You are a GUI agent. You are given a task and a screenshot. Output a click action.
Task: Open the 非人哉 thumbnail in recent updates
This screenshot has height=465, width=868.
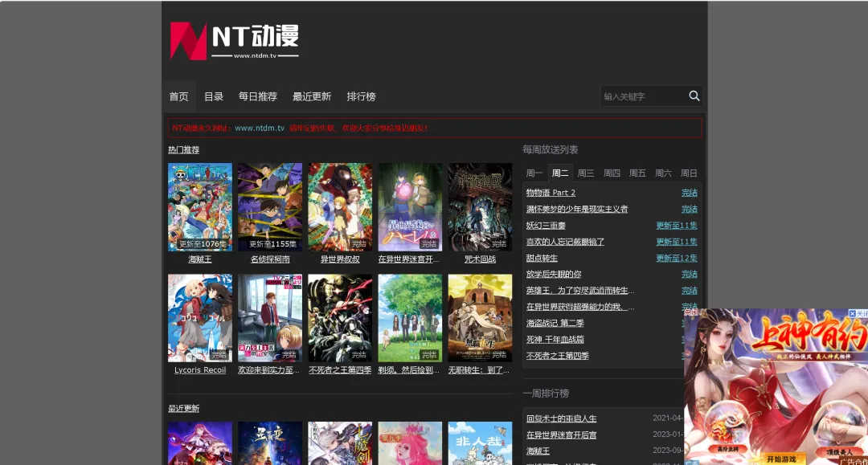coord(480,443)
